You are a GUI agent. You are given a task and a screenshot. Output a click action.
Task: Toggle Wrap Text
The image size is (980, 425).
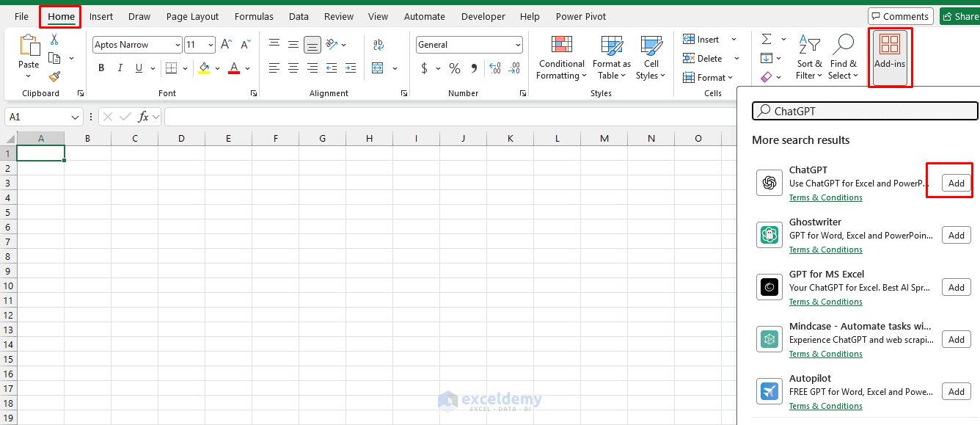point(379,45)
